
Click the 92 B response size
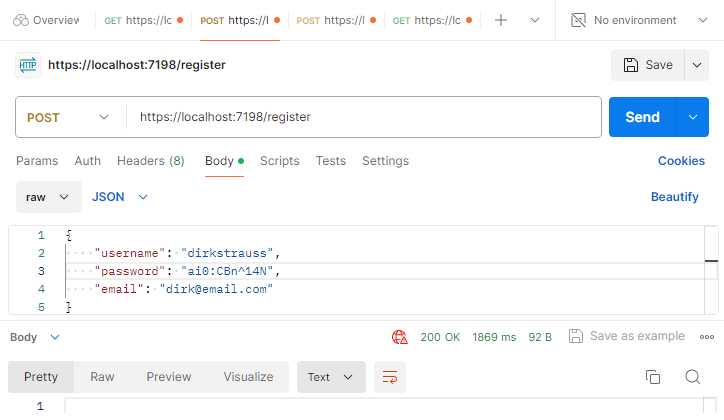540,337
